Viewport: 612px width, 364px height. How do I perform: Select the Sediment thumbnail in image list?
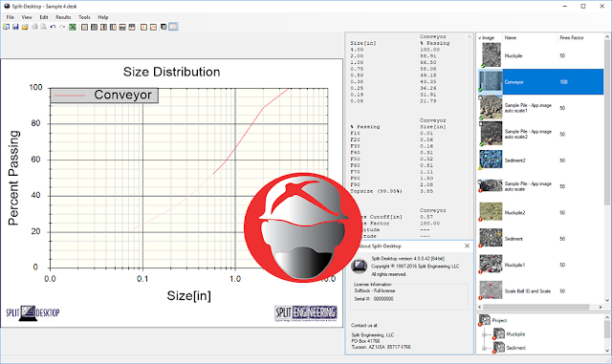[x=491, y=238]
